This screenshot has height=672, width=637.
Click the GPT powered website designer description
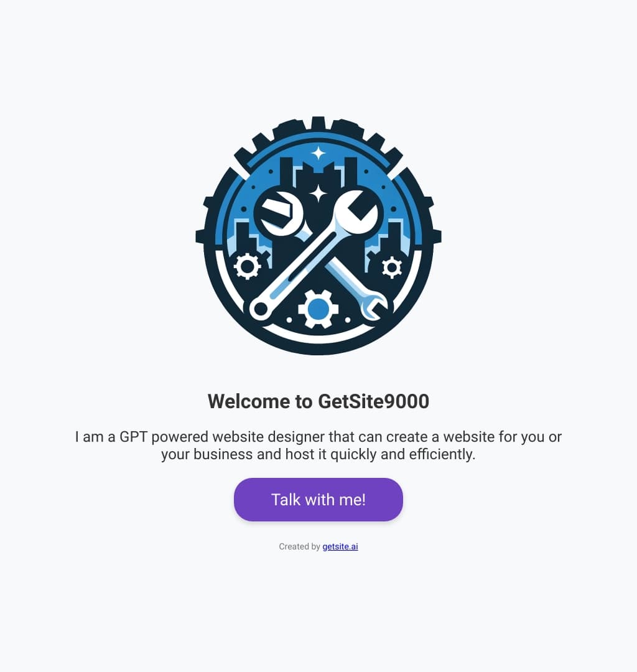click(x=318, y=446)
